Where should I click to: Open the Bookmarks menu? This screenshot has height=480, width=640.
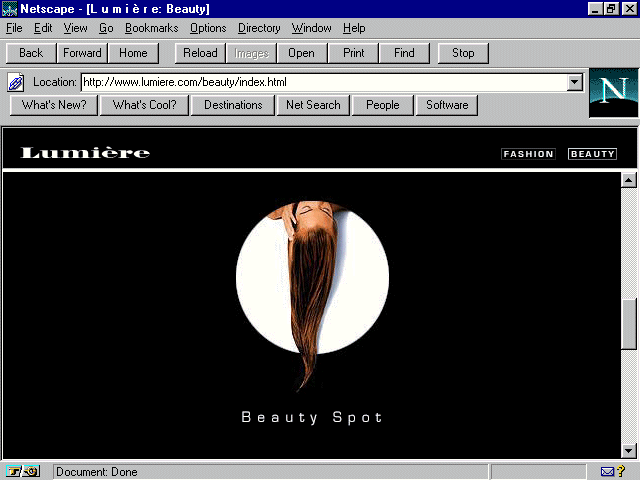click(151, 28)
